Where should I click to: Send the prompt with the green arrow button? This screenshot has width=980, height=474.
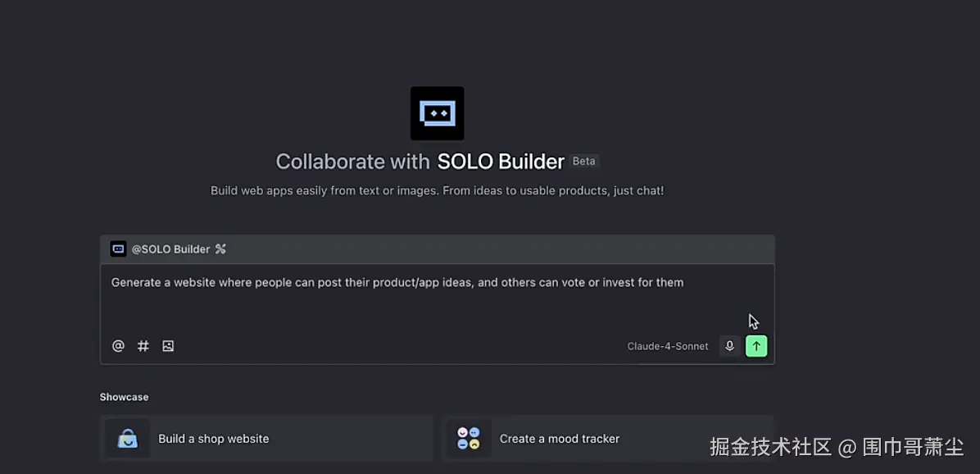point(756,346)
